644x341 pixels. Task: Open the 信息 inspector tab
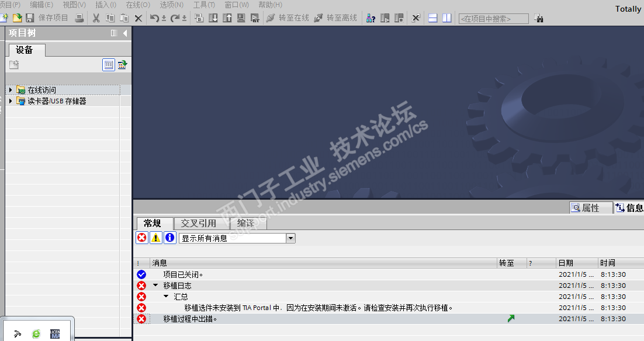(x=629, y=208)
